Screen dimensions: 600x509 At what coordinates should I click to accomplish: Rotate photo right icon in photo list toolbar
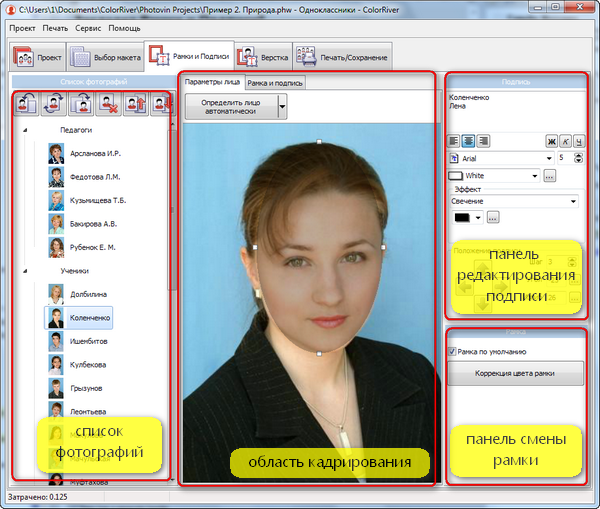pos(81,104)
